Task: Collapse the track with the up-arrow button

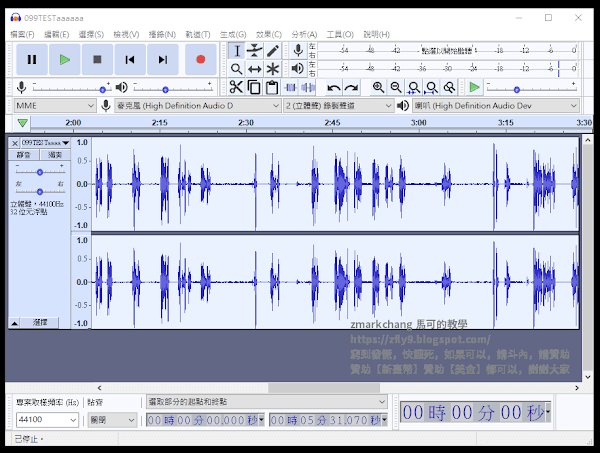Action: (14, 323)
